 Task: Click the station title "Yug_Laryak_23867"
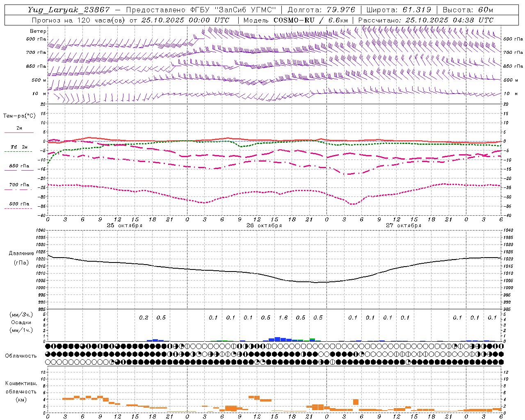[x=69, y=10]
